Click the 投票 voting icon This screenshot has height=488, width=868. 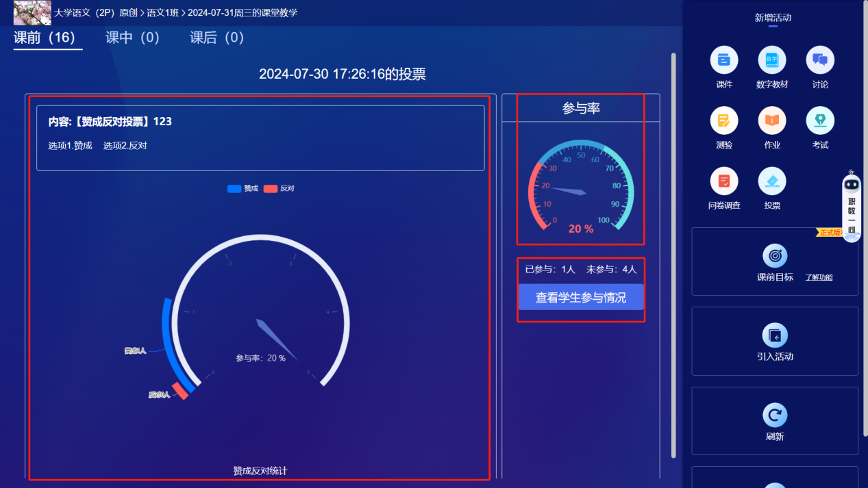click(x=772, y=181)
